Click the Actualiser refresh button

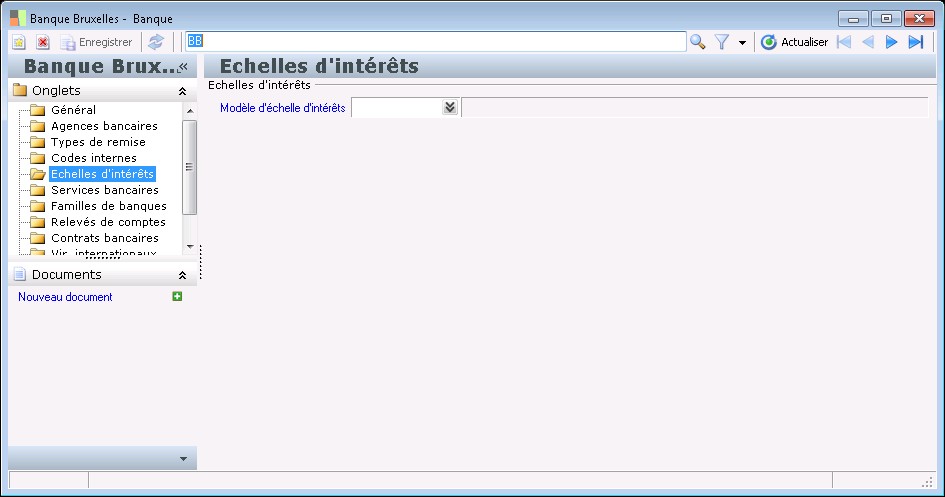(794, 42)
